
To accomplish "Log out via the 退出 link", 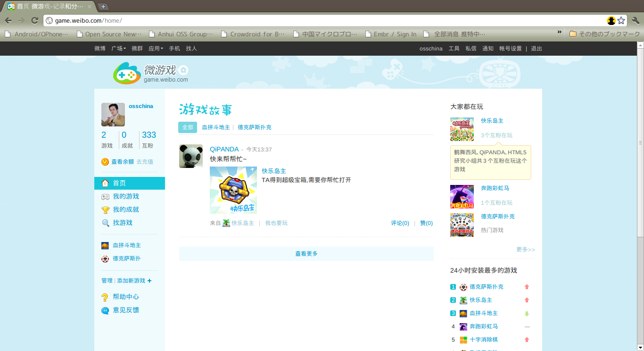I will point(537,49).
